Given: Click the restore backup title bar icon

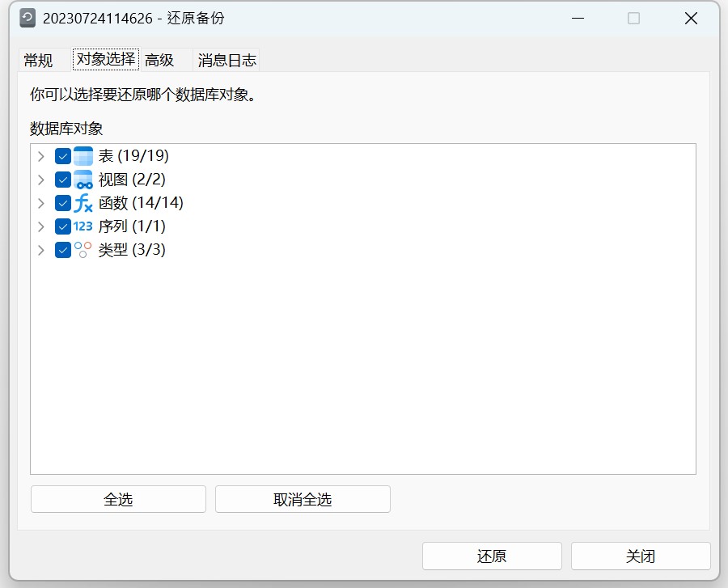Looking at the screenshot, I should coord(28,19).
